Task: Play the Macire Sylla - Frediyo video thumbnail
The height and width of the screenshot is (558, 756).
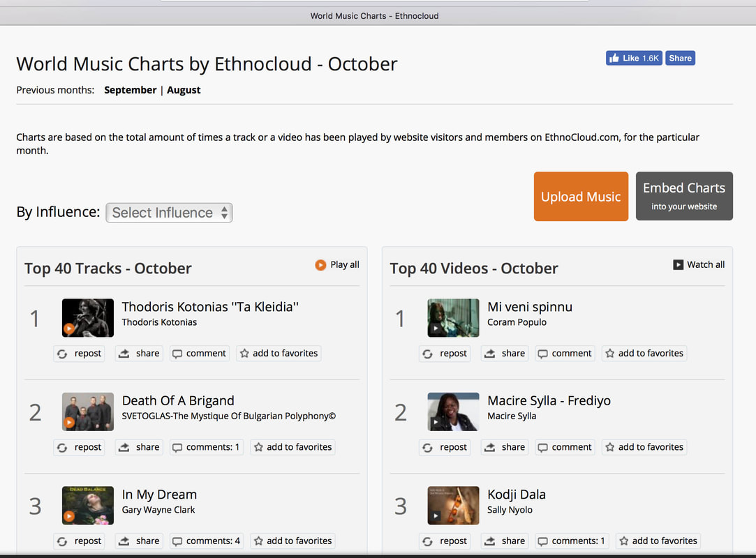Action: [453, 412]
